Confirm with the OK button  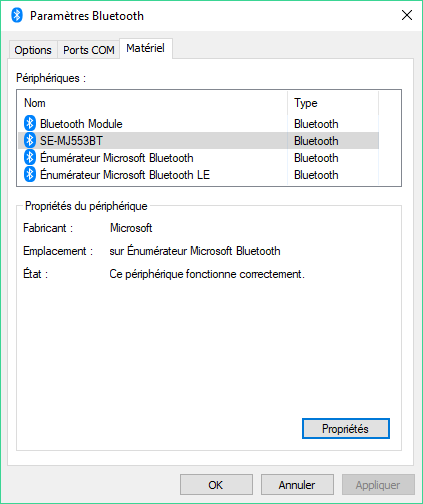[x=216, y=485]
